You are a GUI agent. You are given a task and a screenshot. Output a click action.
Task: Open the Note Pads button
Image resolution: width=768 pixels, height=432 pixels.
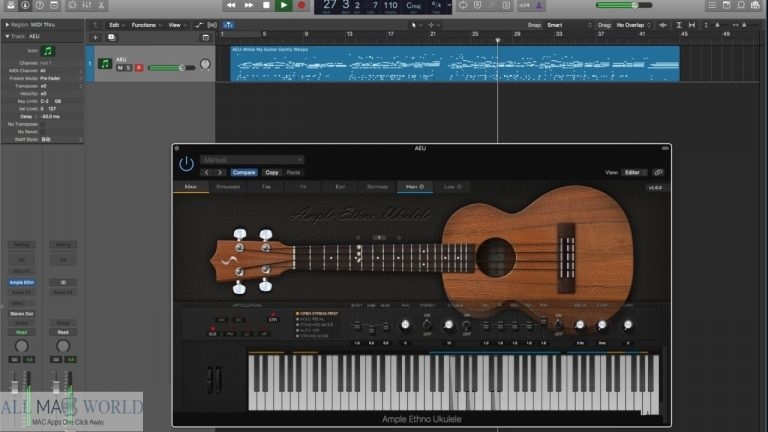(726, 5)
